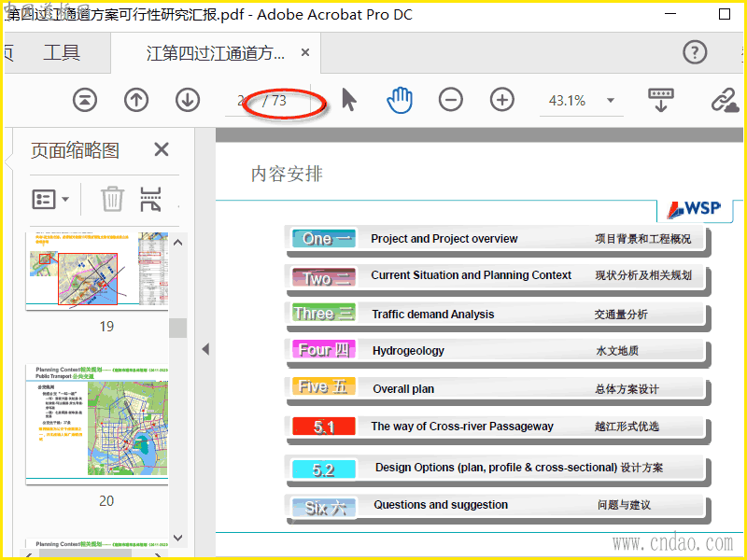Viewport: 747px width, 560px height.
Task: Go to previous page arrow
Action: click(x=136, y=101)
